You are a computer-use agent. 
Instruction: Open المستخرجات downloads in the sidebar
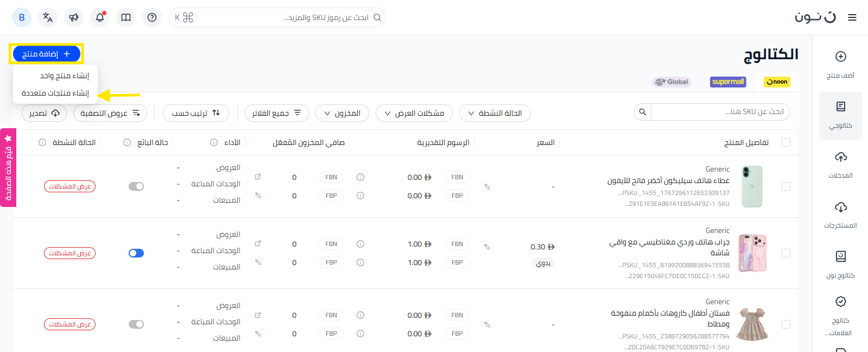click(840, 215)
